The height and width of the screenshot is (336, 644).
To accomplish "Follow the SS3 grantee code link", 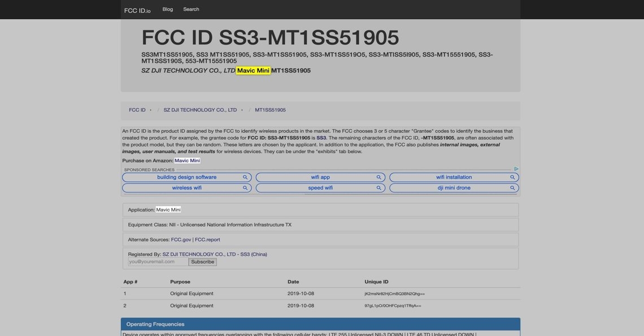I will click(x=321, y=138).
